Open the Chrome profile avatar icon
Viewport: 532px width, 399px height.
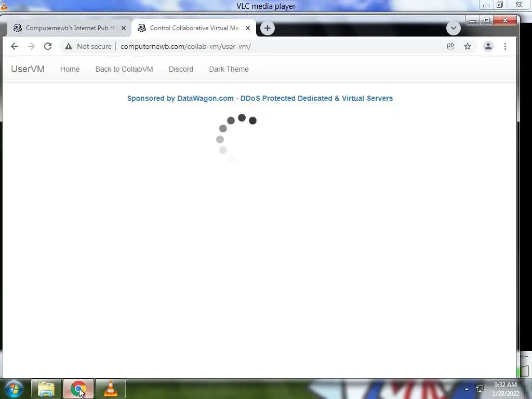coord(488,46)
